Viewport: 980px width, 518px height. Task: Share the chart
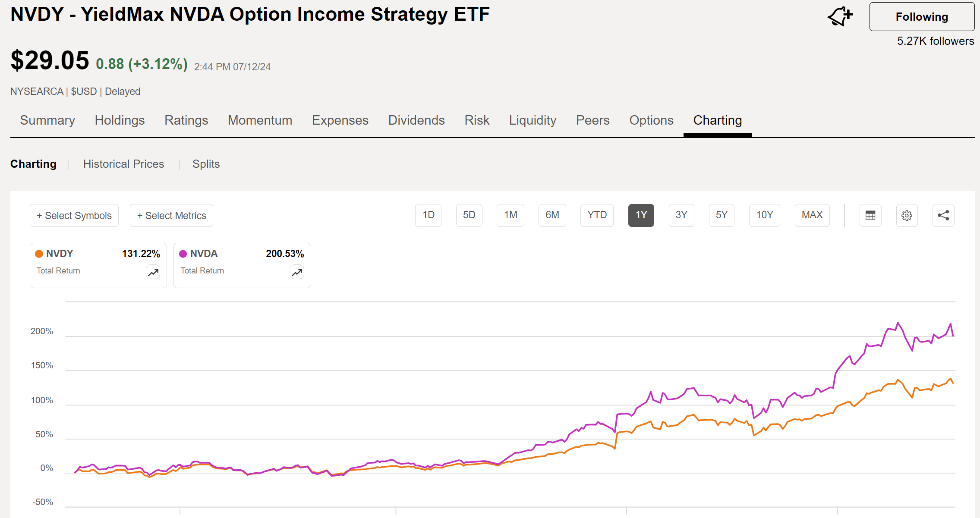pyautogui.click(x=943, y=215)
